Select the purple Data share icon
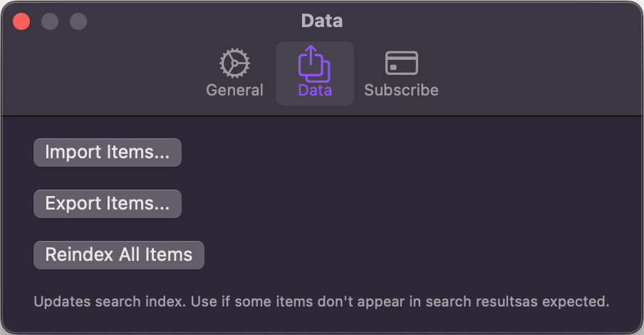 pyautogui.click(x=314, y=63)
